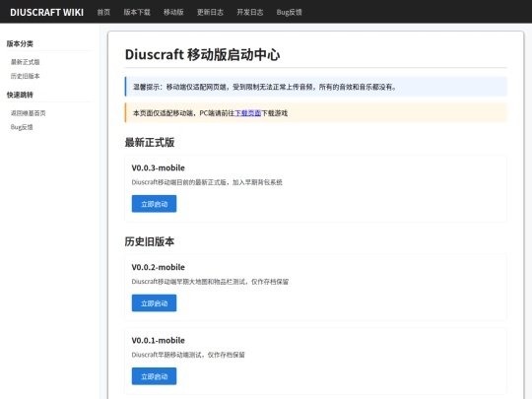Image resolution: width=532 pixels, height=399 pixels.
Task: Open 版本下载 in the navigation bar
Action: point(137,12)
